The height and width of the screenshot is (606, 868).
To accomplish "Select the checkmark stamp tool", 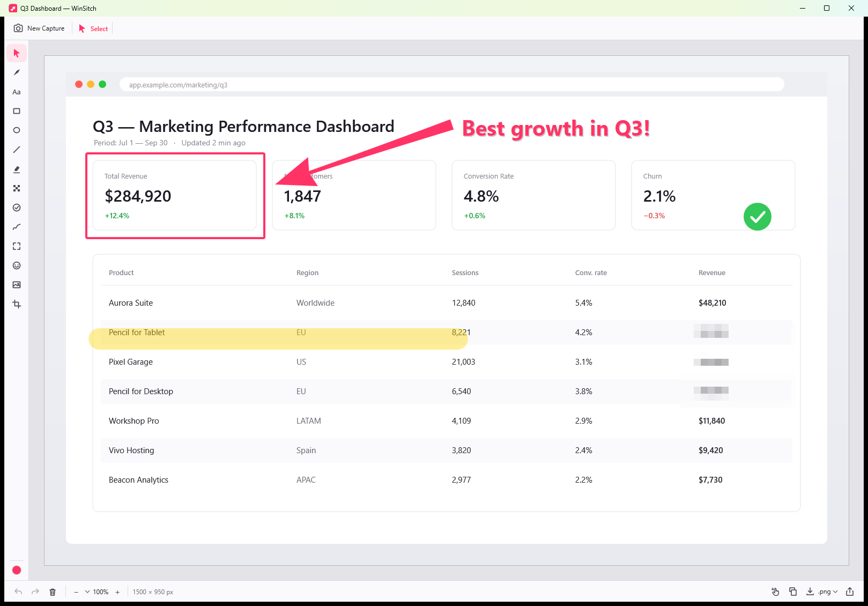I will (17, 208).
